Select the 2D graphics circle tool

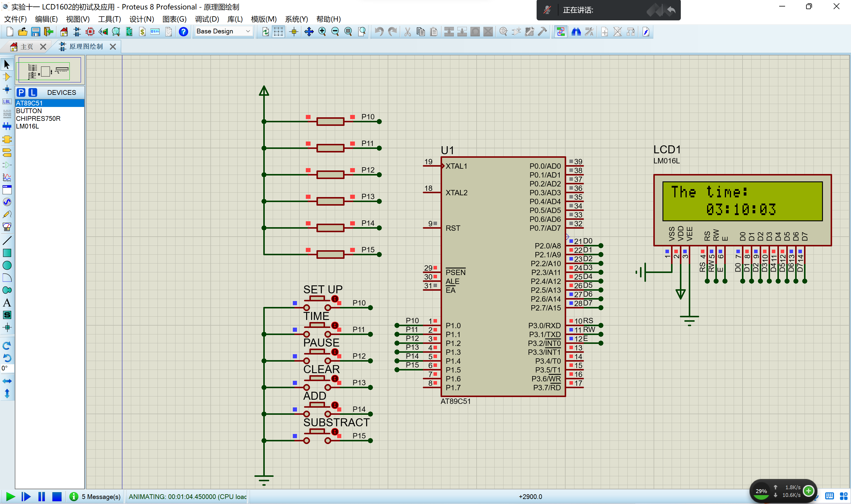[x=7, y=265]
